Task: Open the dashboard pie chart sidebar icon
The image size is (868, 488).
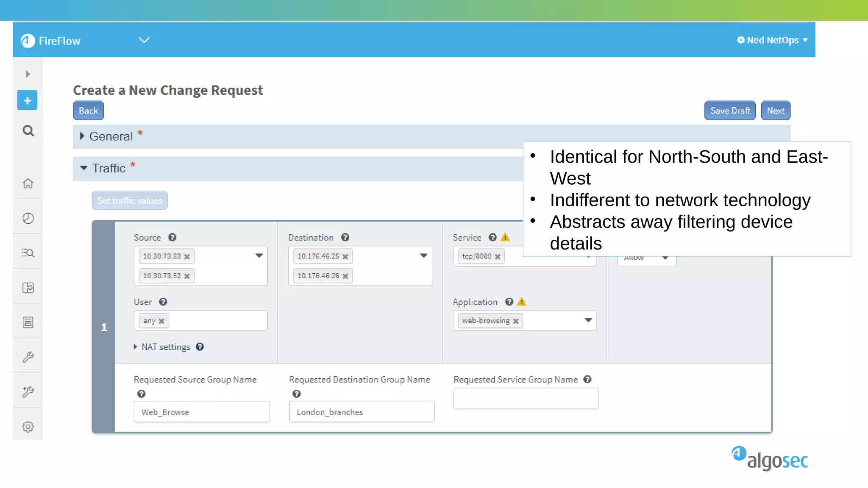Action: (28, 218)
